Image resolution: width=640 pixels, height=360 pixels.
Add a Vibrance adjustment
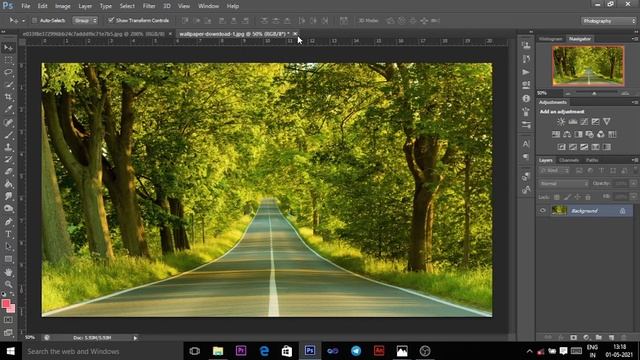pyautogui.click(x=607, y=122)
